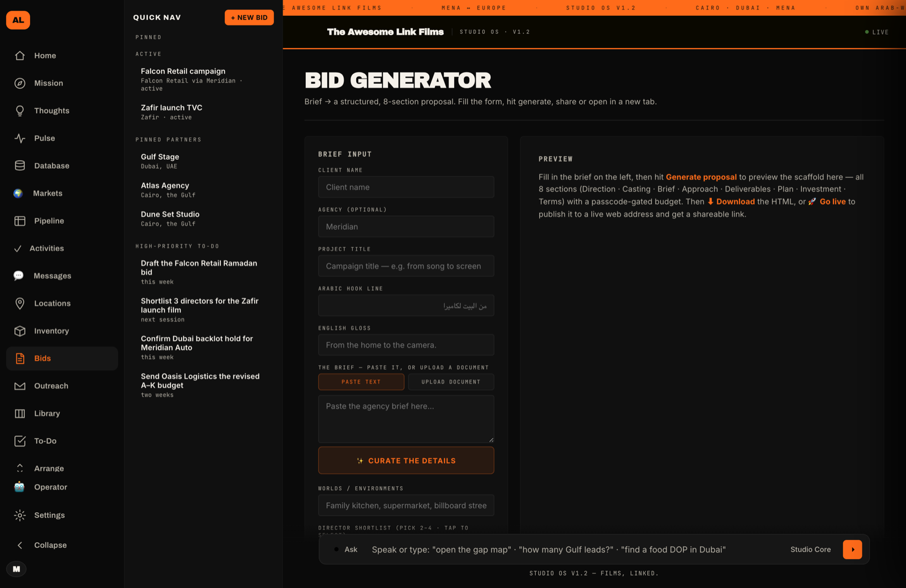Open the Zafir launch TVC item
Viewport: 906px width, 588px height.
pos(204,112)
